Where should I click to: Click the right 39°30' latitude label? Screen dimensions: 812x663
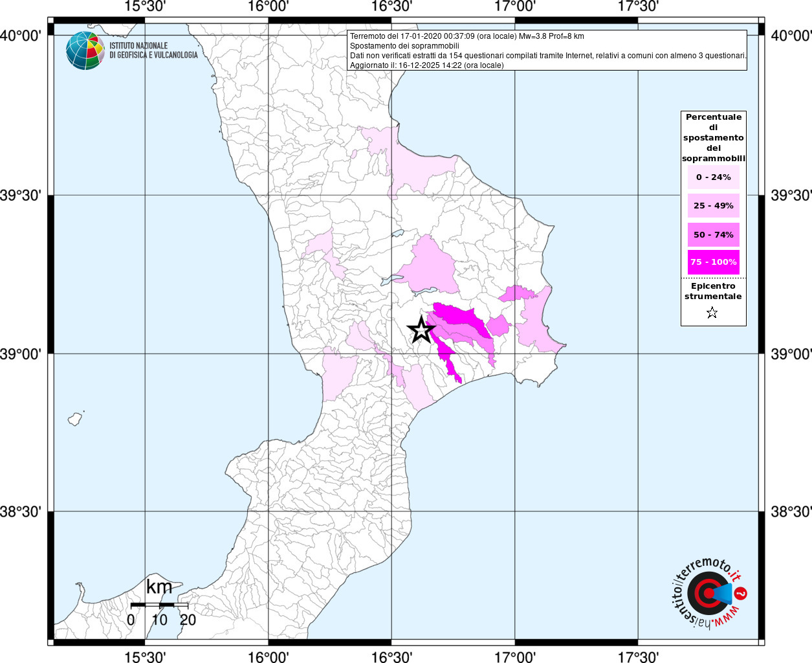(x=791, y=196)
